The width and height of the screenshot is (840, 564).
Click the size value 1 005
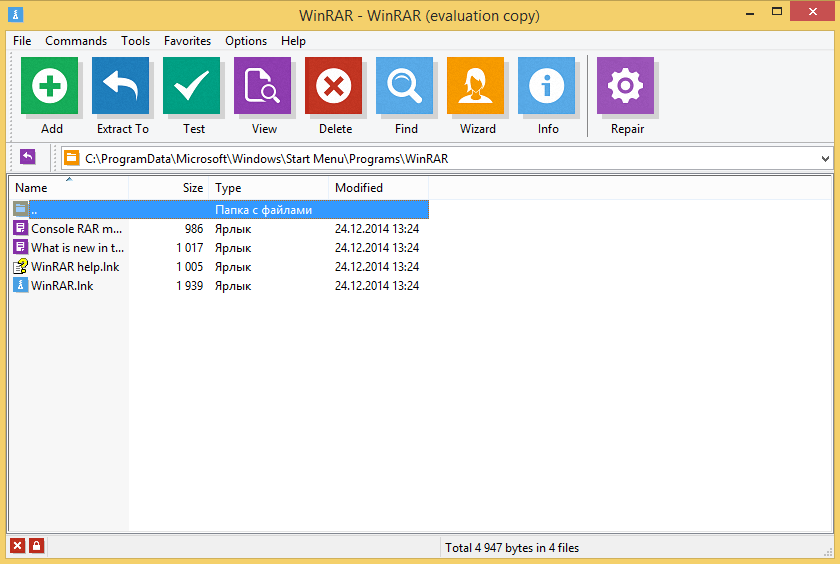click(190, 267)
